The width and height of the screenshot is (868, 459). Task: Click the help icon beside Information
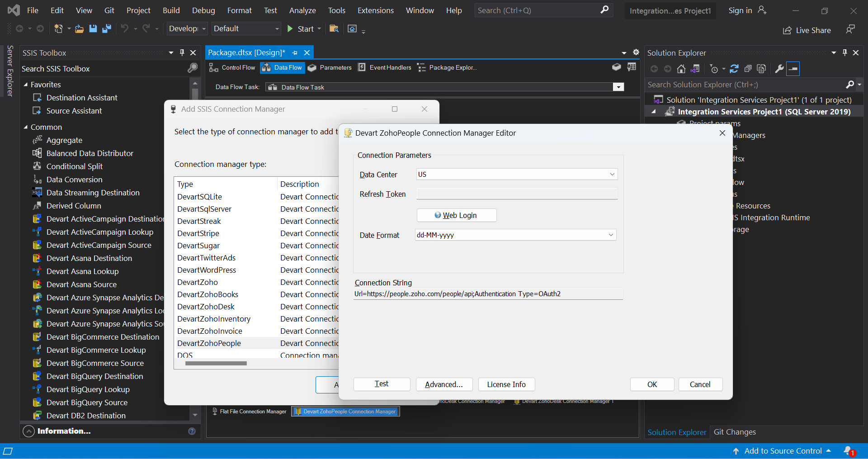coord(192,431)
